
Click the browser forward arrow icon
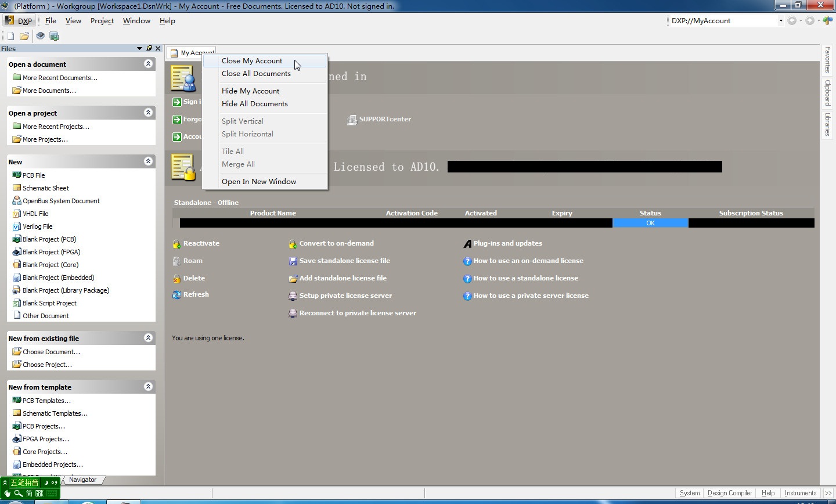[810, 20]
